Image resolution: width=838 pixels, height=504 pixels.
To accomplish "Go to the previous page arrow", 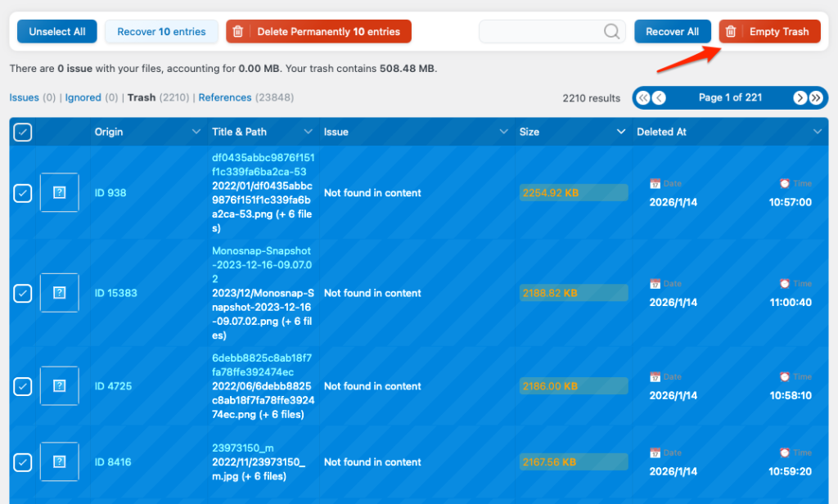I will [659, 98].
